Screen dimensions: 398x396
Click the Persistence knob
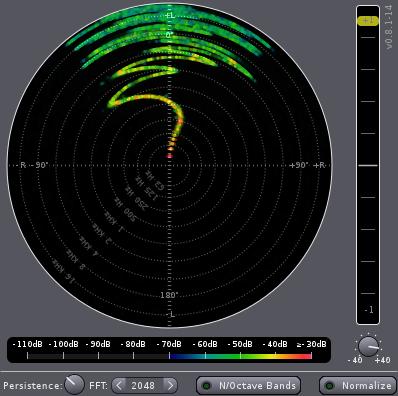(x=74, y=384)
